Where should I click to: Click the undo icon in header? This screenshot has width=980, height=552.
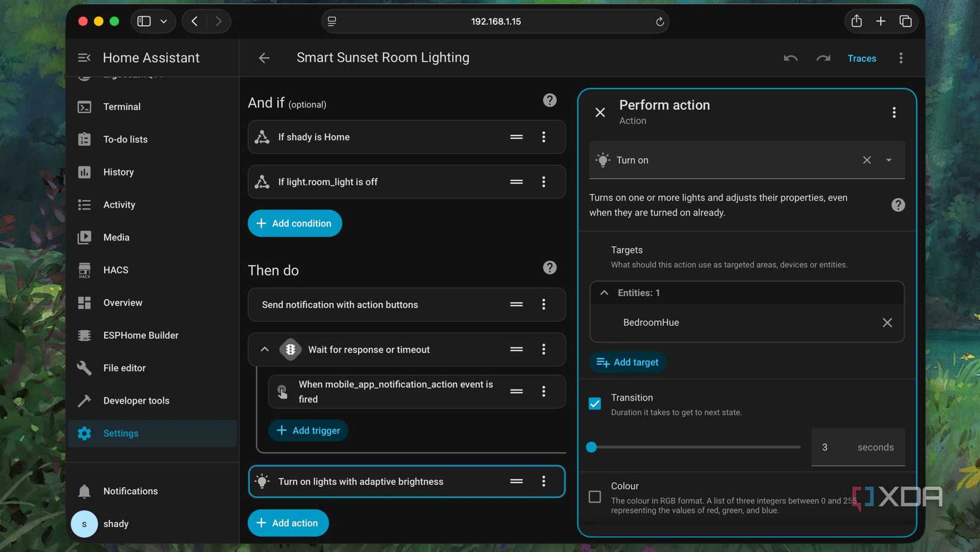tap(791, 58)
